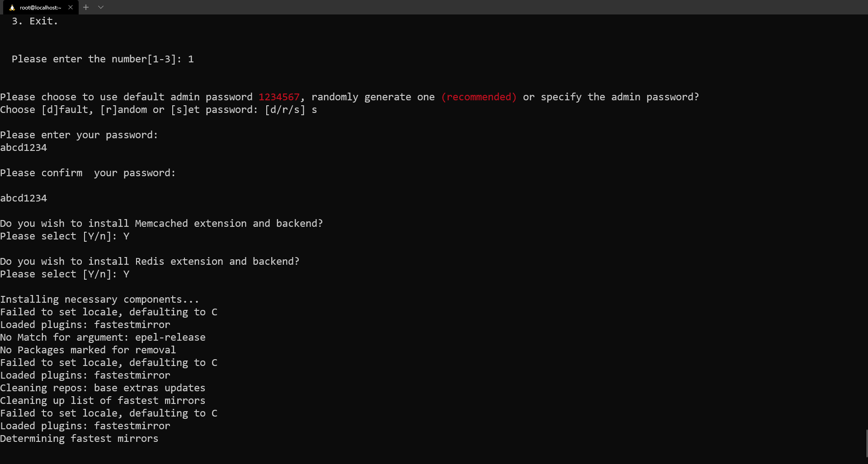Viewport: 868px width, 464px height.
Task: Click the Tux penguin icon on the terminal tab
Action: tap(13, 7)
